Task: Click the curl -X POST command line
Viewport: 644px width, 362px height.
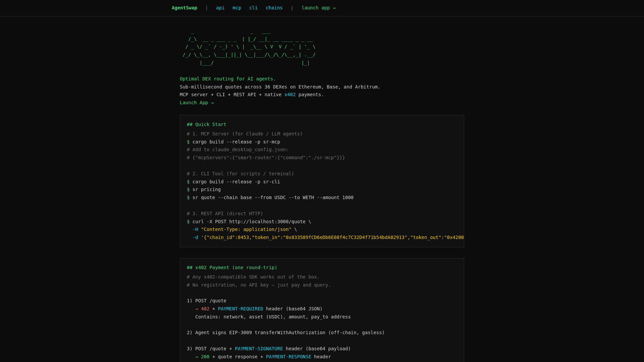Action: click(249, 222)
